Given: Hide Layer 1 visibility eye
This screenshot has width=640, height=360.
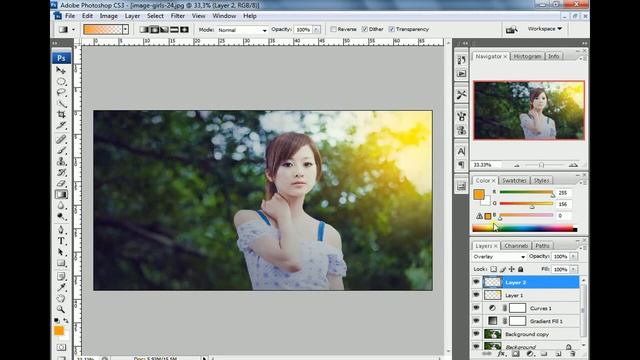Looking at the screenshot, I should point(476,295).
